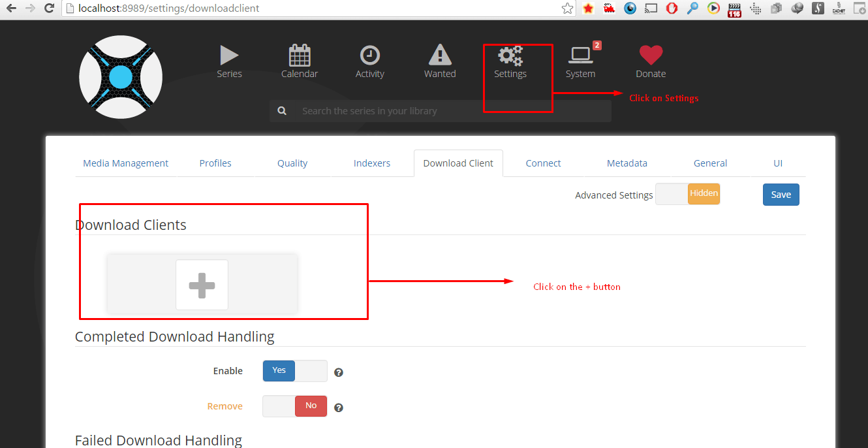Open the Wanted episodes page
The width and height of the screenshot is (868, 448).
tap(440, 61)
